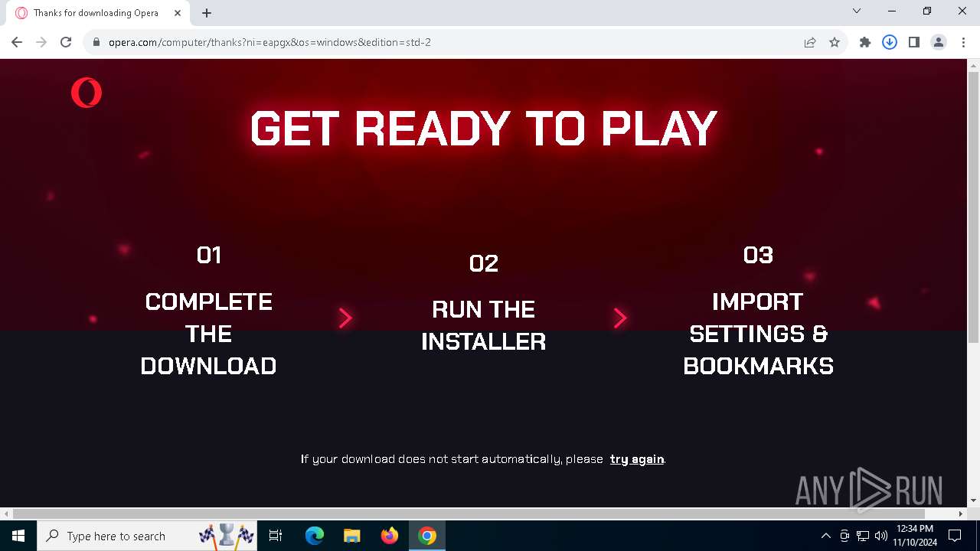Screen dimensions: 980x551
Task: Click 'IMPORT SETTINGS & BOOKMARKS' step text
Action: [758, 334]
